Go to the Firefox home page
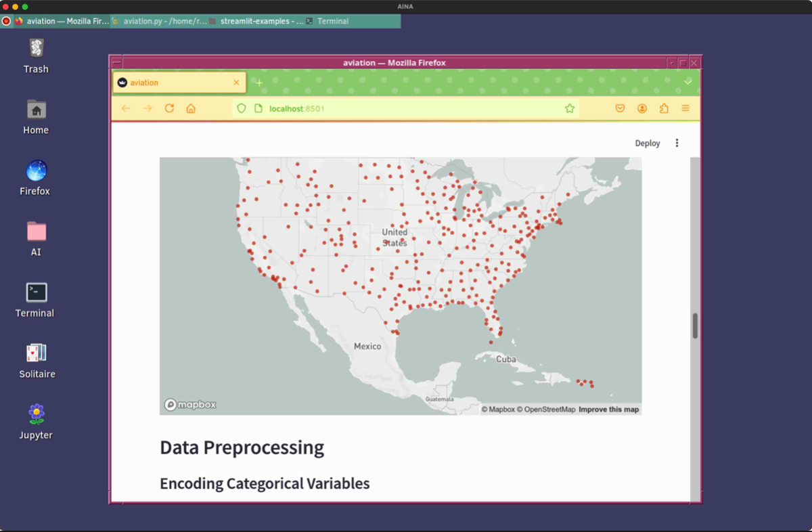This screenshot has width=812, height=532. pyautogui.click(x=191, y=108)
